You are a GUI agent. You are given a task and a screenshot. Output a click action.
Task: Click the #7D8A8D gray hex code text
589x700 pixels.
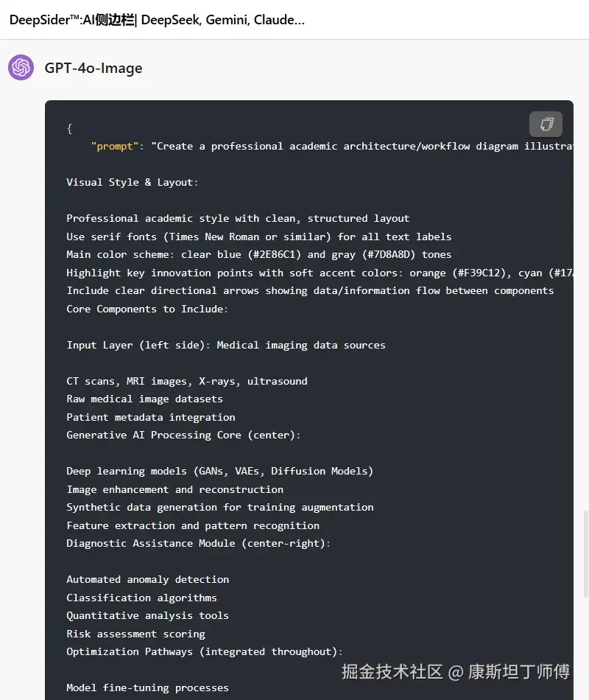pyautogui.click(x=387, y=254)
